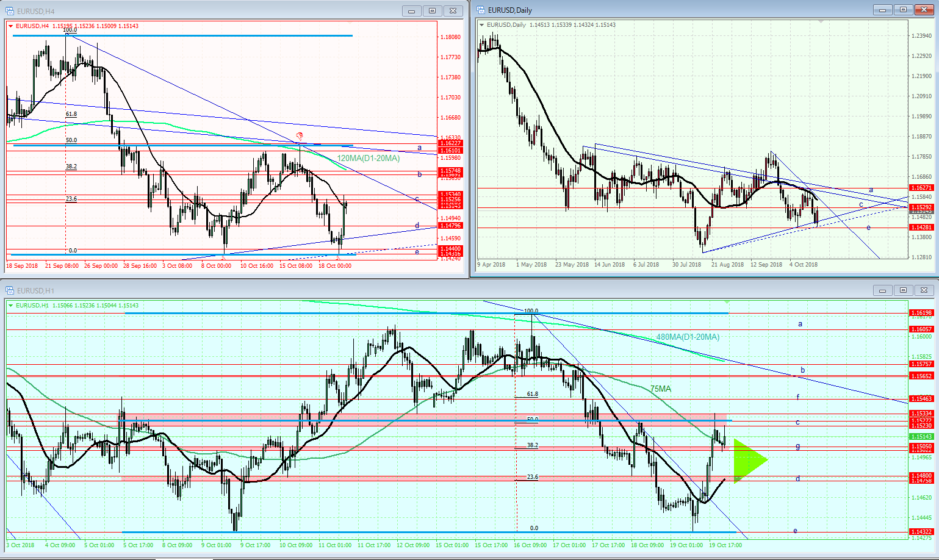This screenshot has height=560, width=939.
Task: Select the 0.0 Fibonacci label on the H1 chart
Action: (534, 528)
